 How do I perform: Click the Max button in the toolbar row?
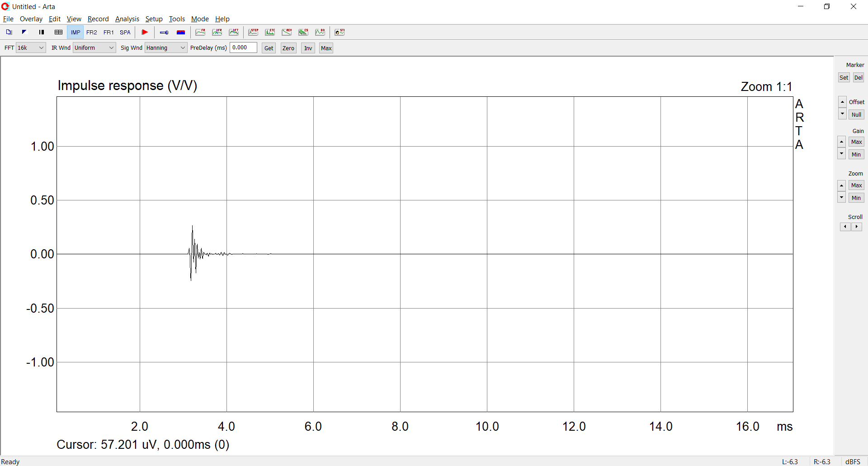(326, 48)
